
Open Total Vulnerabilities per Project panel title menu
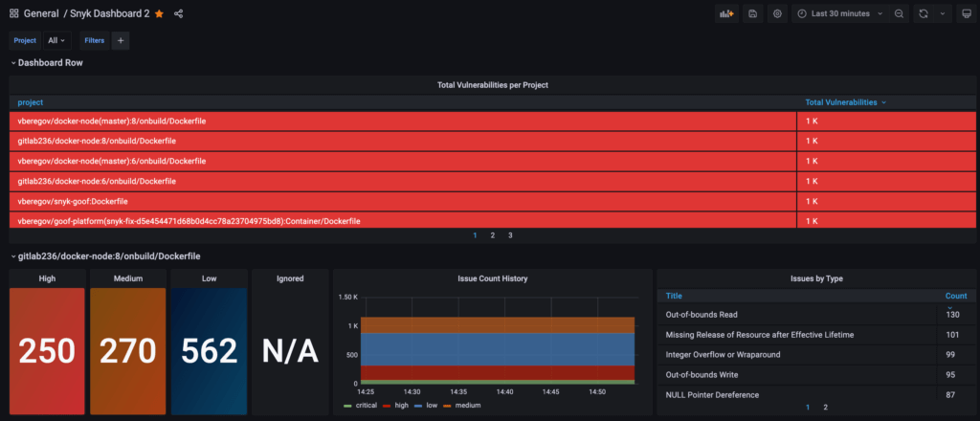tap(493, 85)
